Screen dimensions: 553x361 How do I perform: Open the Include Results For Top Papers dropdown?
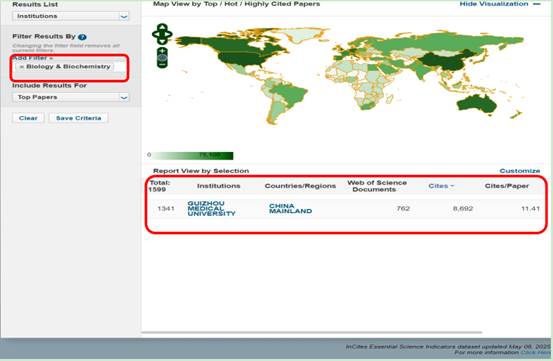click(x=71, y=97)
